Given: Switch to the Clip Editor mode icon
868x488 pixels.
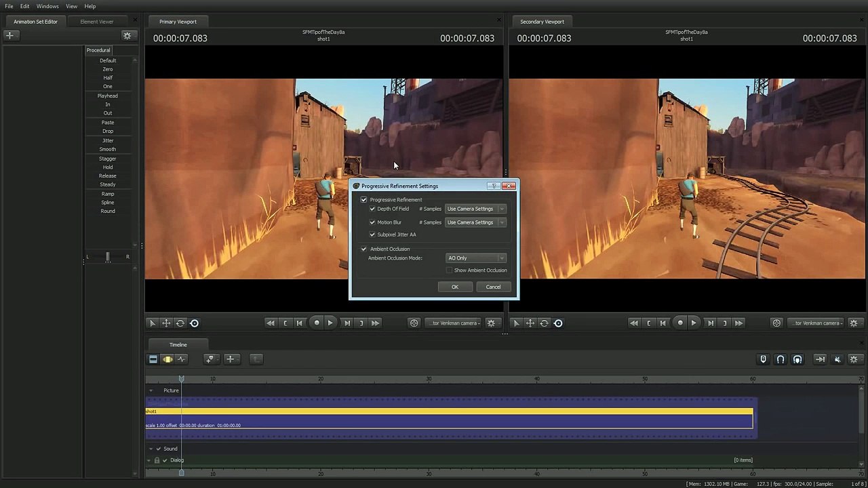Looking at the screenshot, I should [x=153, y=359].
